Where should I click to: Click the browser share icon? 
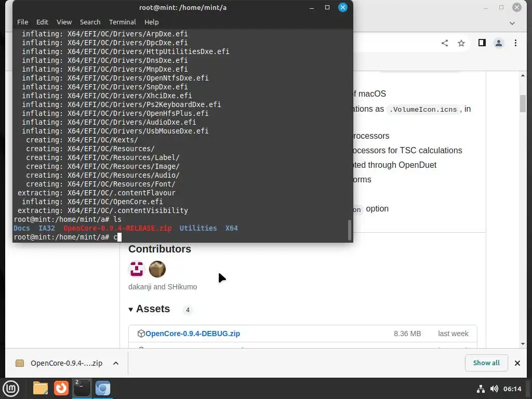click(445, 43)
